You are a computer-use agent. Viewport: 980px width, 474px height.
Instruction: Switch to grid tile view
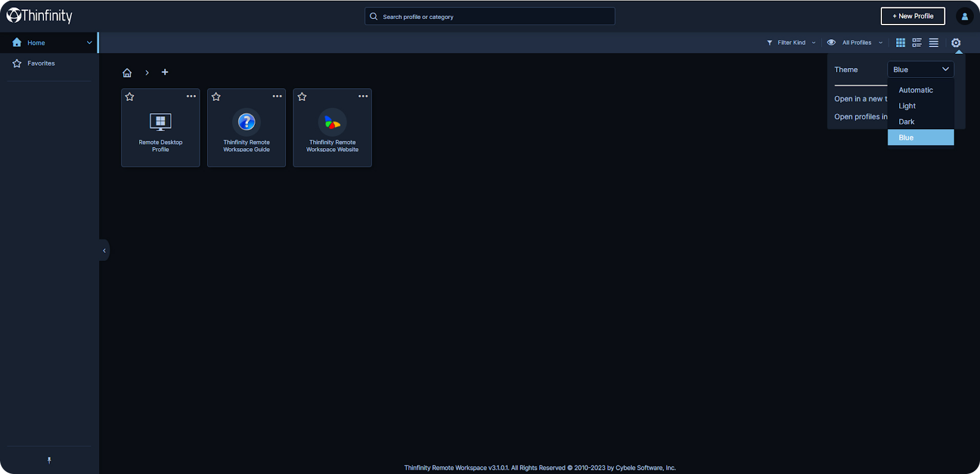tap(900, 43)
